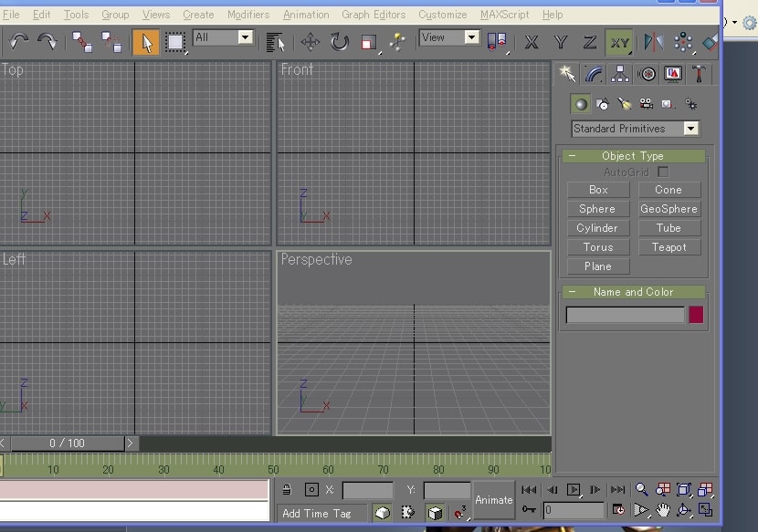Click the Field-of-View triangle tool
The width and height of the screenshot is (758, 532).
point(641,510)
